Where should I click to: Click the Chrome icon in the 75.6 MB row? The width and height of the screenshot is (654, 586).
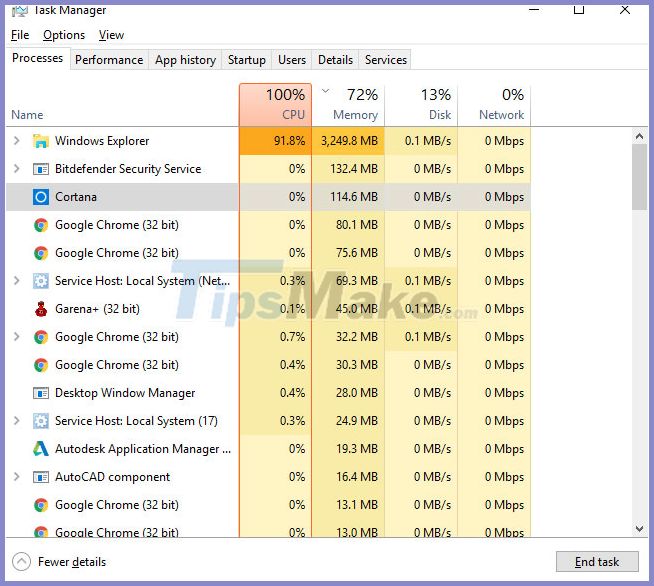(x=40, y=253)
